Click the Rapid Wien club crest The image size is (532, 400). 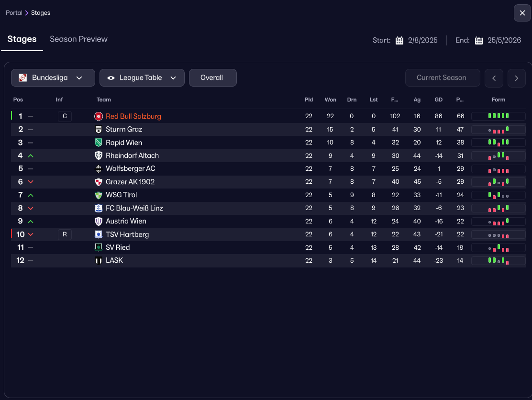point(99,143)
